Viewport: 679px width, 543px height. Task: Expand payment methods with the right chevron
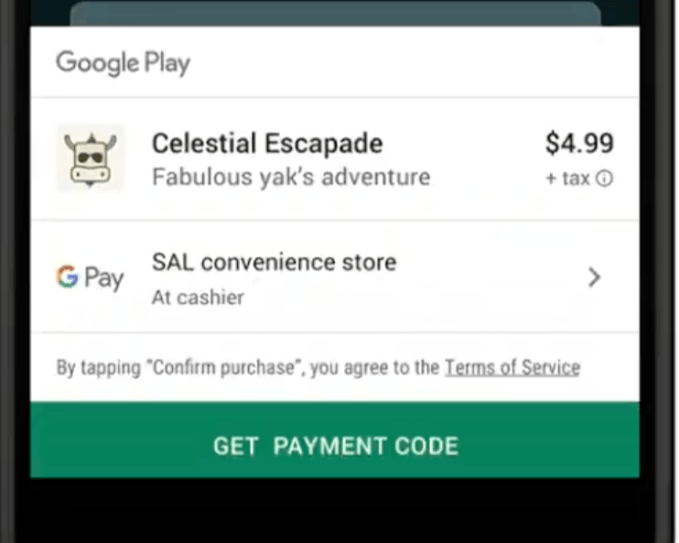coord(595,277)
